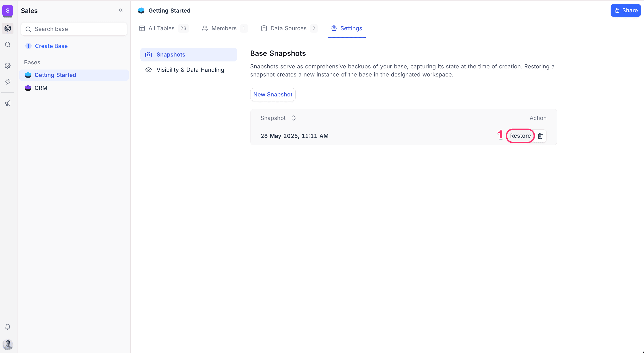
Task: Select the CRM base in sidebar
Action: coord(41,88)
